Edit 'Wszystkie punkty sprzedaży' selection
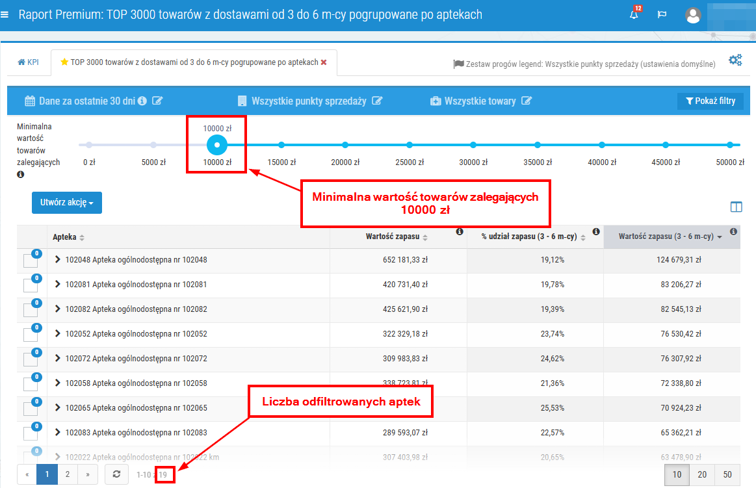 pyautogui.click(x=377, y=101)
